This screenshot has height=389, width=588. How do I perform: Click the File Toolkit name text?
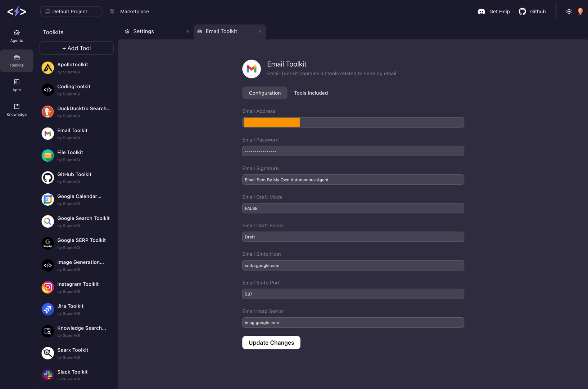(70, 152)
